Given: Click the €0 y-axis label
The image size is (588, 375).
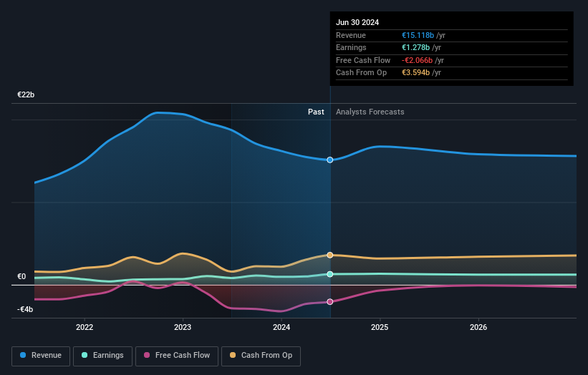Looking at the screenshot, I should pyautogui.click(x=21, y=277).
